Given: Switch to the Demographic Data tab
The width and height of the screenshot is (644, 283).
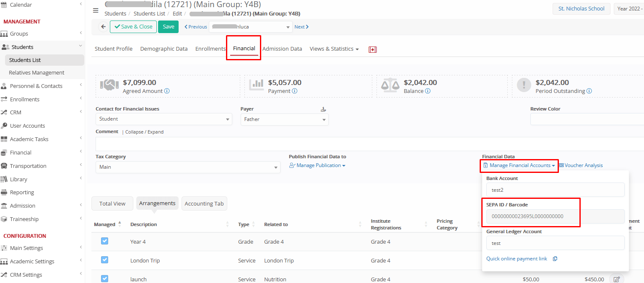Looking at the screenshot, I should pyautogui.click(x=164, y=49).
